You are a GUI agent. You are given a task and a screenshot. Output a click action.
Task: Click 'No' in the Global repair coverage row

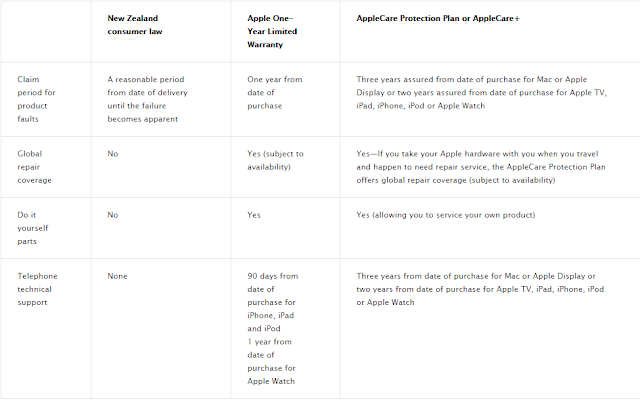(113, 153)
